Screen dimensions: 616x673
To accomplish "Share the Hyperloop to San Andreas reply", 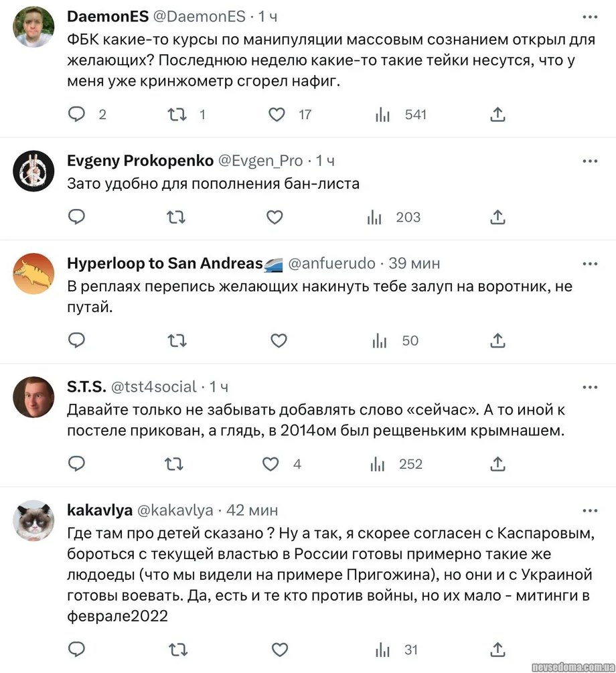I will point(497,340).
